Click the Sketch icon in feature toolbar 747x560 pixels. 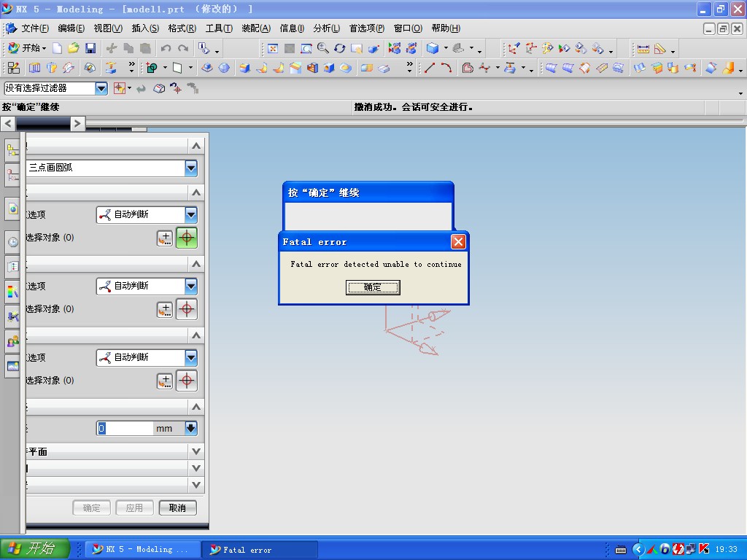(14, 68)
